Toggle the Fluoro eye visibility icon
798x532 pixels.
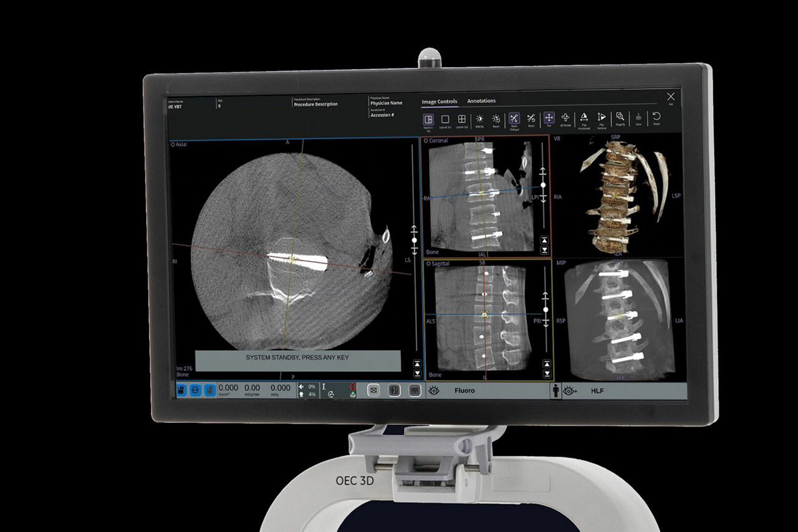(435, 391)
